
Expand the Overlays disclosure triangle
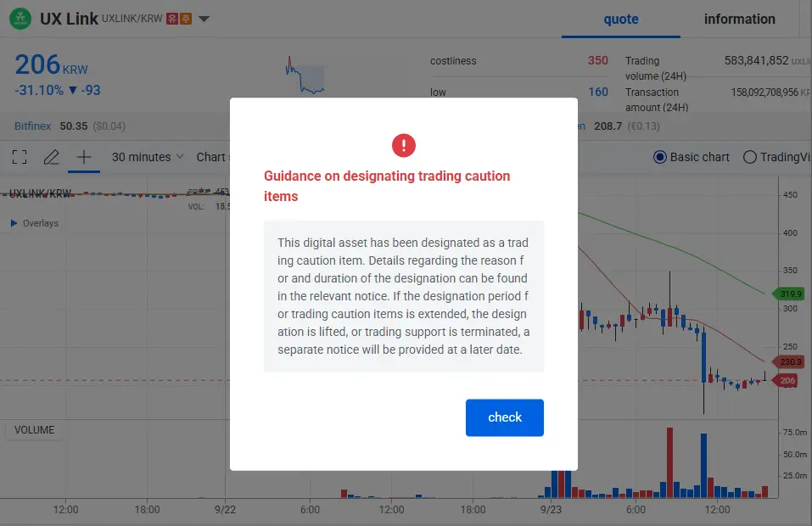(14, 223)
